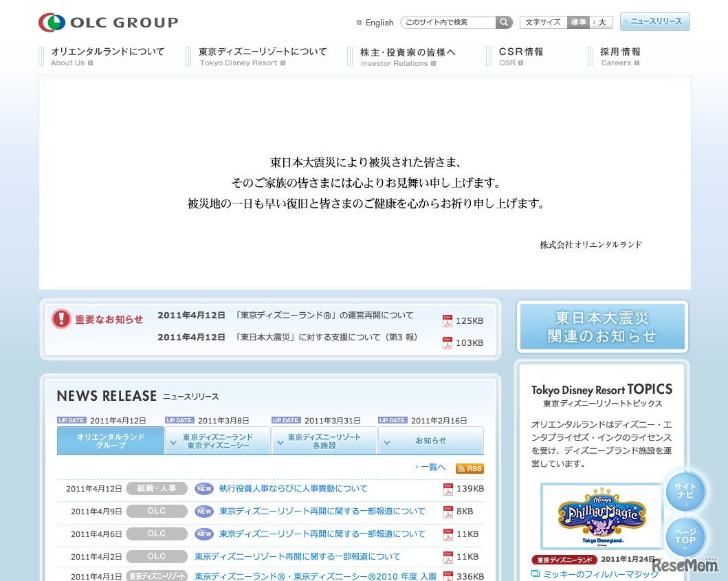Screen dimensions: 728x581
Task: Click 東京ディズニーリゾート label on April 1 row
Action: [157, 576]
